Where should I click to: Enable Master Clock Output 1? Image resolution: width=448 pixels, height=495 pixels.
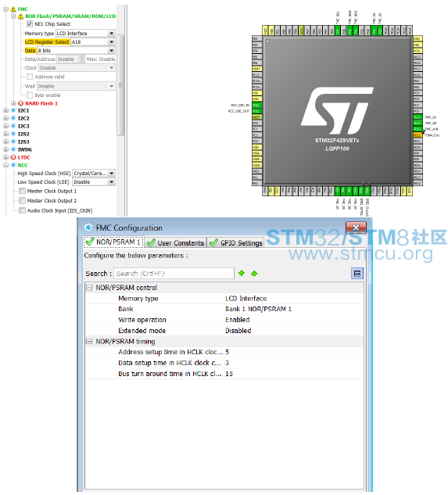coord(22,191)
